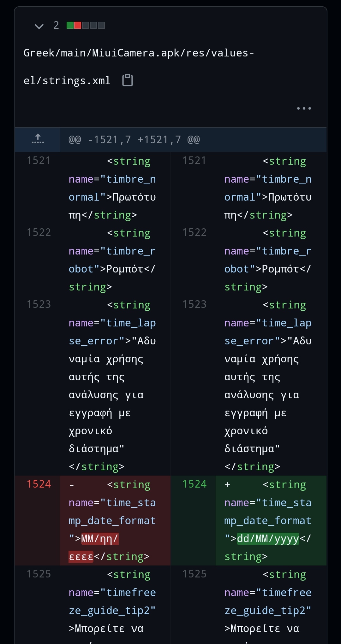Screen dimensions: 341x644
Task: Click right line number 1525
Action: tap(194, 574)
